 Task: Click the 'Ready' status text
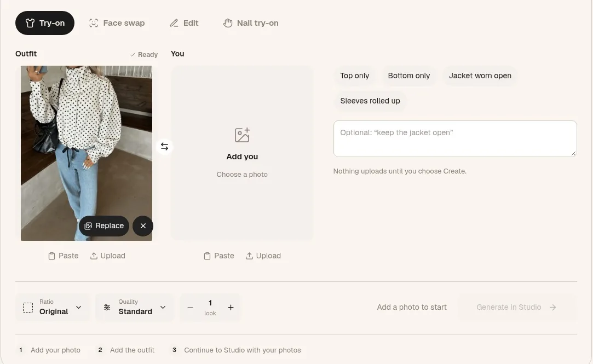pyautogui.click(x=148, y=55)
